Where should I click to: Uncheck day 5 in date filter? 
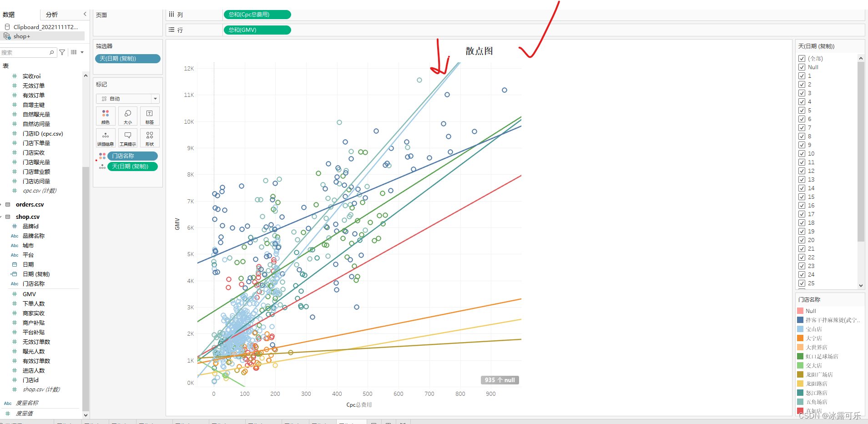802,111
